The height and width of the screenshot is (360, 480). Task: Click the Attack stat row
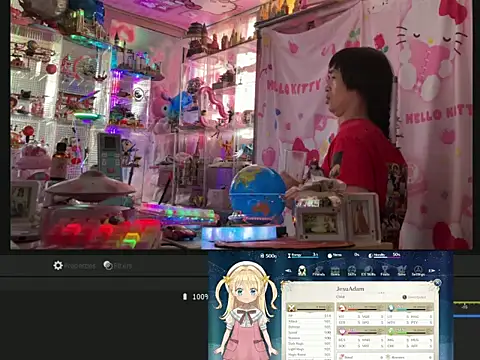[x=310, y=321]
